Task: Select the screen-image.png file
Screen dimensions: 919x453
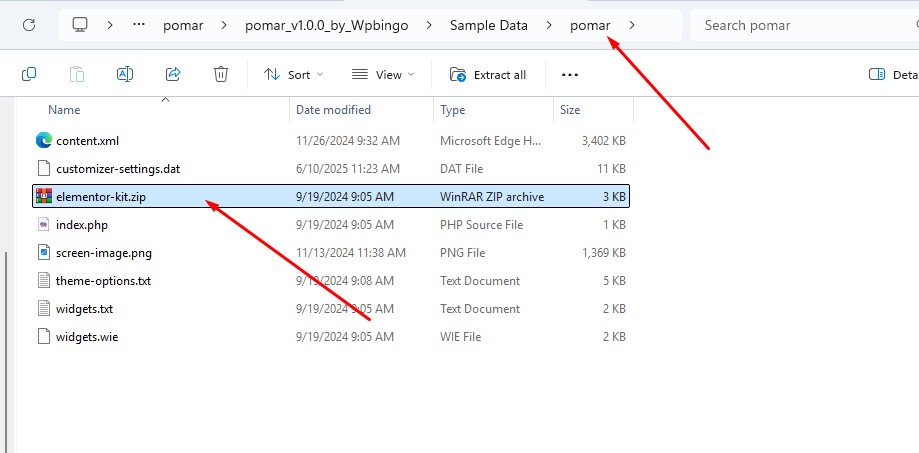Action: [332, 253]
